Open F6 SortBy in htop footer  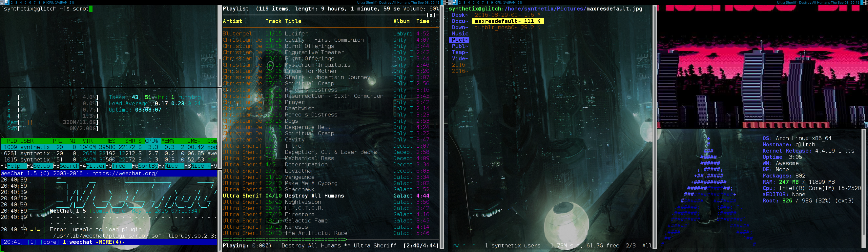145,166
